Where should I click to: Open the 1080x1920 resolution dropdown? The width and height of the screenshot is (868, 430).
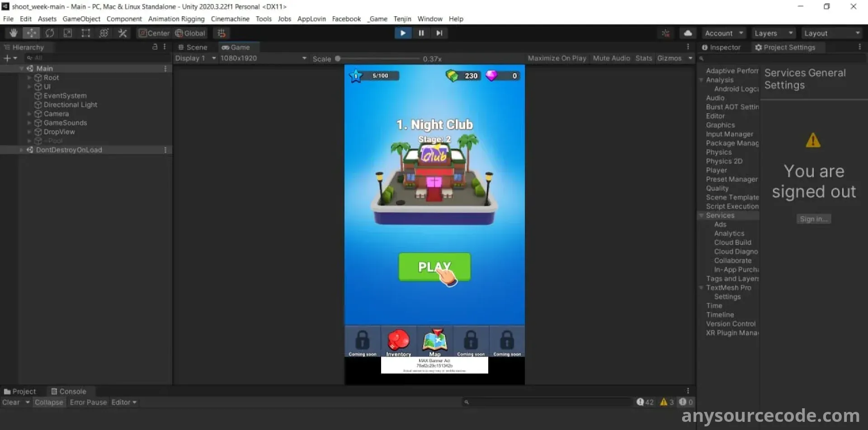pos(263,58)
